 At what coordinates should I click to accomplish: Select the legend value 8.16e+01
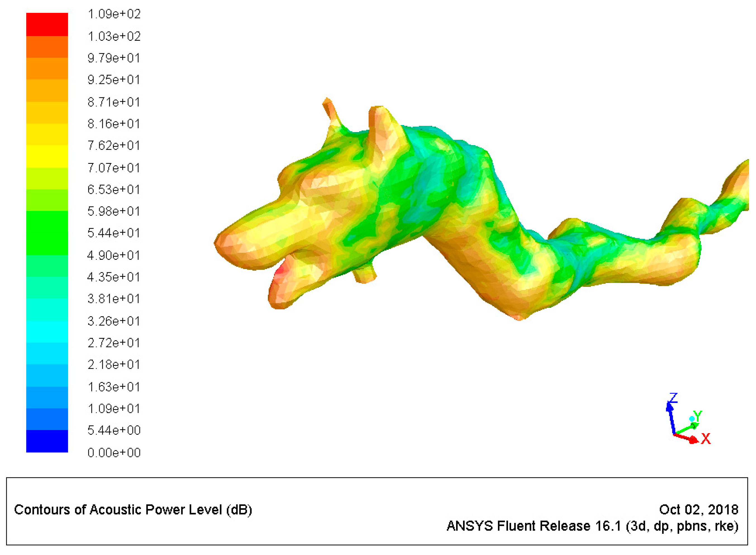point(114,124)
